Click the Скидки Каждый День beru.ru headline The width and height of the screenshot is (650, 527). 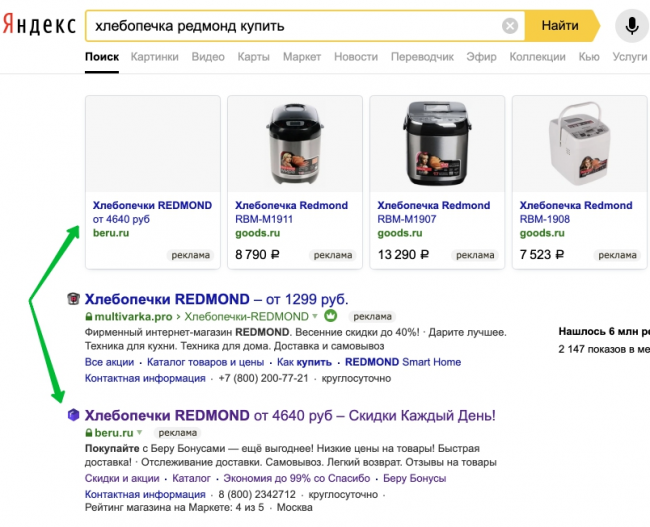pyautogui.click(x=290, y=415)
